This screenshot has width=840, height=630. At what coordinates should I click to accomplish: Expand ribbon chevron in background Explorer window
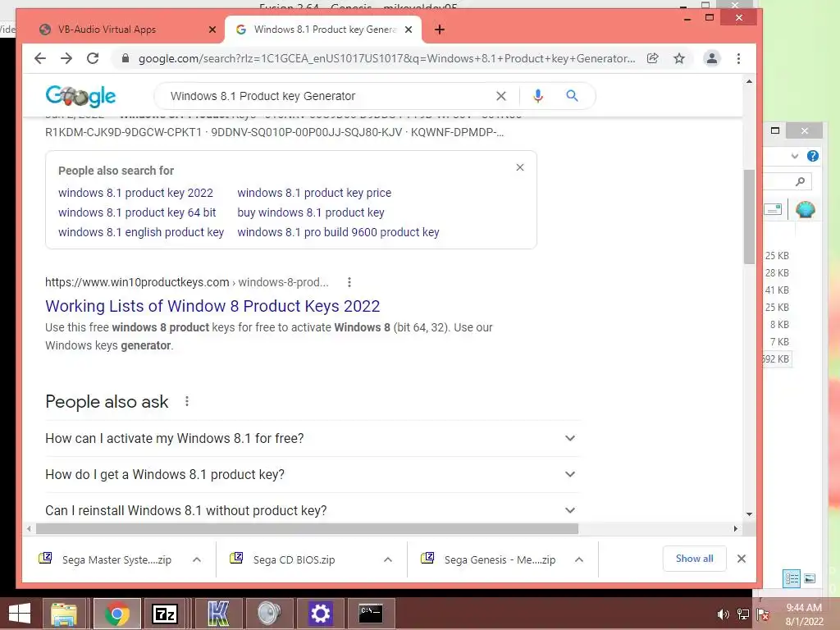pyautogui.click(x=795, y=156)
